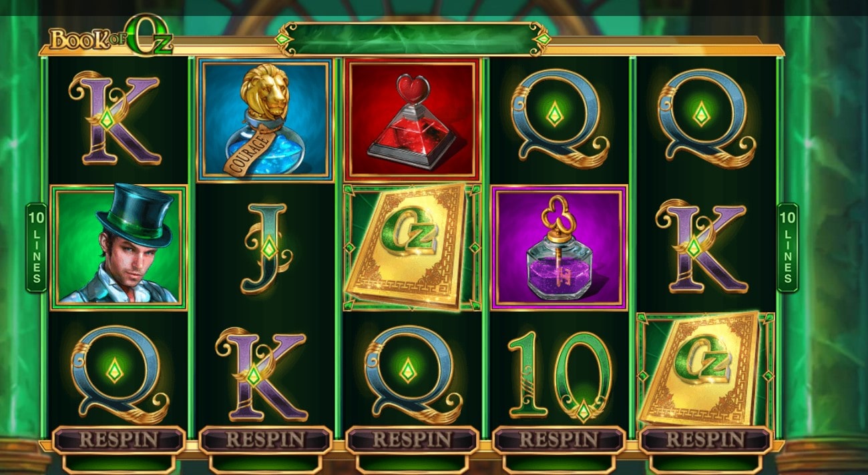Click the golden Oz book on fifth reel
Image resolution: width=868 pixels, height=475 pixels.
point(706,370)
